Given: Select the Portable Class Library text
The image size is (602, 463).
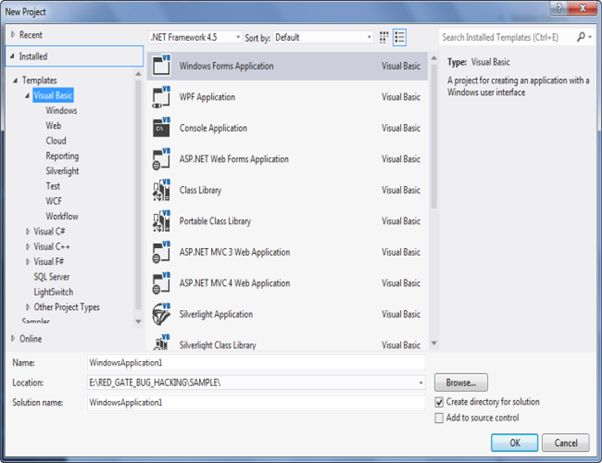Looking at the screenshot, I should coord(215,221).
